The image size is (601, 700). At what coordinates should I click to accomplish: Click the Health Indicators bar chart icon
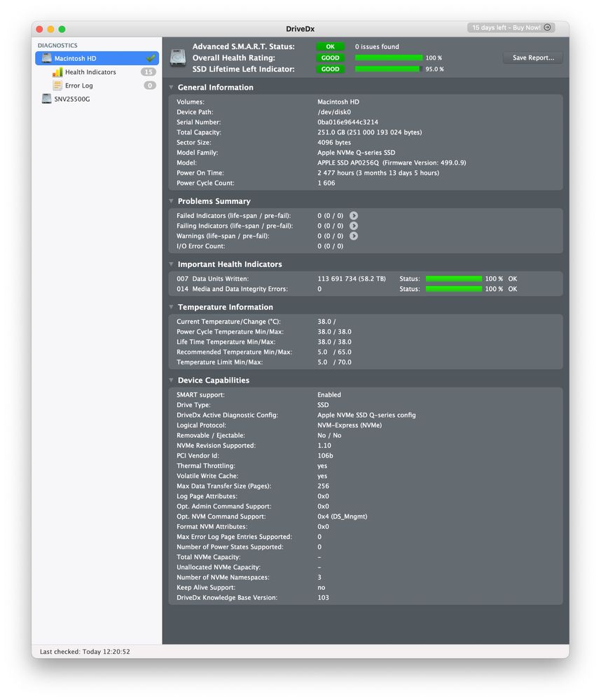pyautogui.click(x=57, y=72)
